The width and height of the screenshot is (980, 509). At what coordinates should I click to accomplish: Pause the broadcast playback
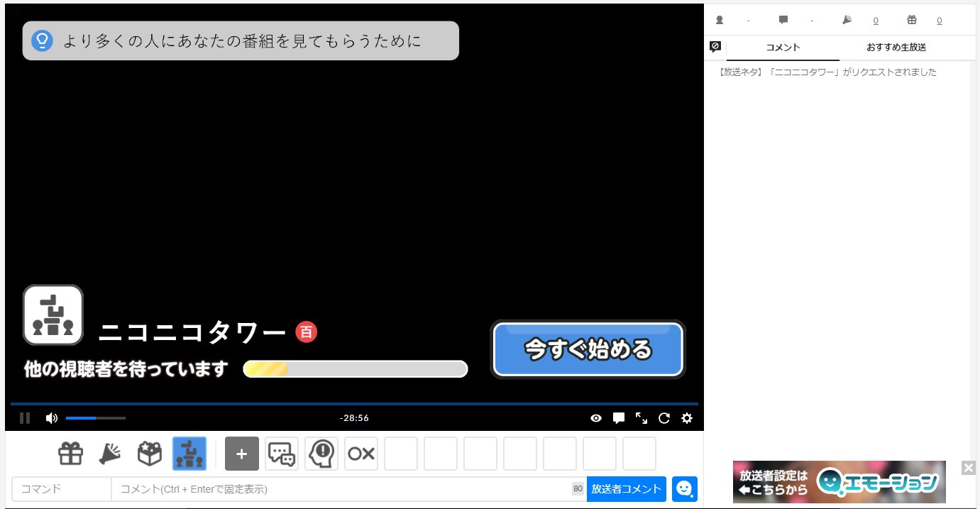[25, 418]
